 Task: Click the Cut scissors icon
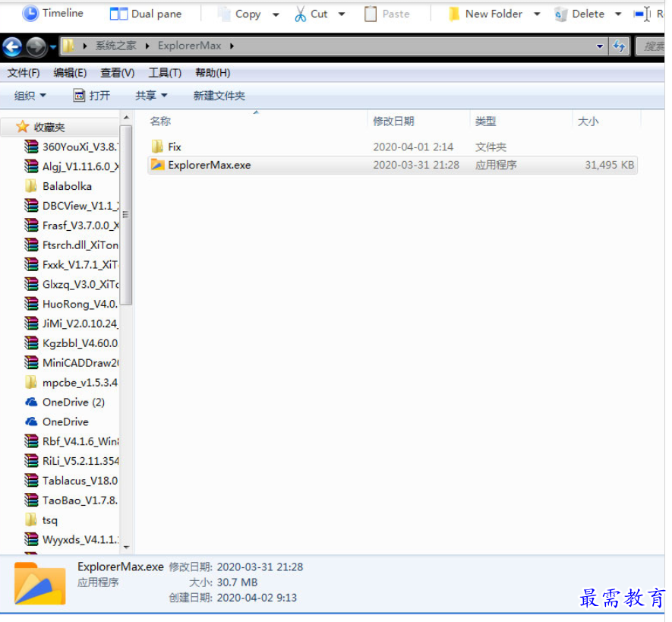[x=301, y=14]
